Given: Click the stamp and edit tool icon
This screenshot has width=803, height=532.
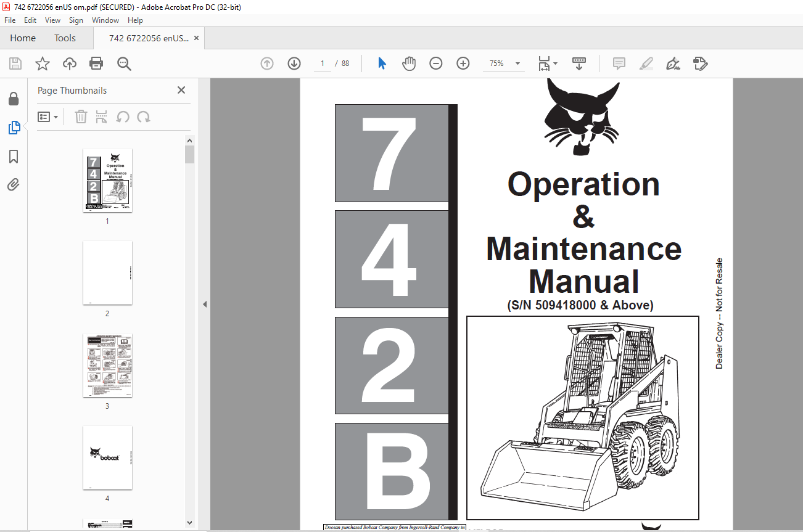Looking at the screenshot, I should [x=700, y=63].
